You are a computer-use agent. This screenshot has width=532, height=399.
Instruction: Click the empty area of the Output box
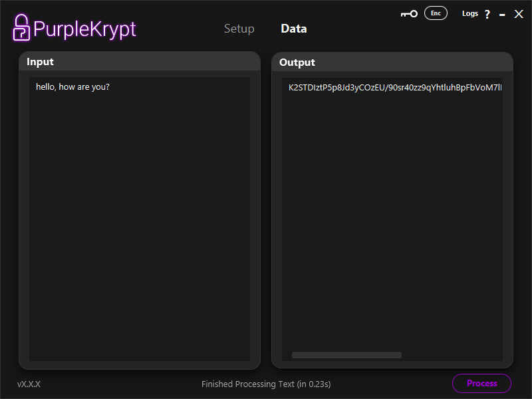tap(392, 226)
